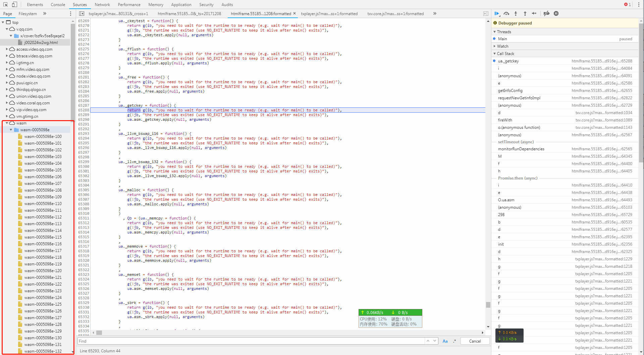Click the code editor vertical scrollbar thumb
The width and height of the screenshot is (644, 355).
point(488,304)
